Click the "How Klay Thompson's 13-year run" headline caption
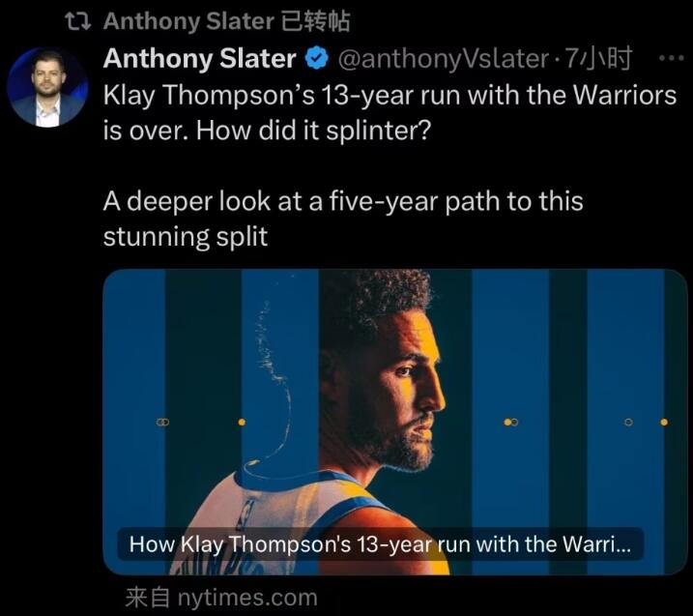 pos(380,544)
